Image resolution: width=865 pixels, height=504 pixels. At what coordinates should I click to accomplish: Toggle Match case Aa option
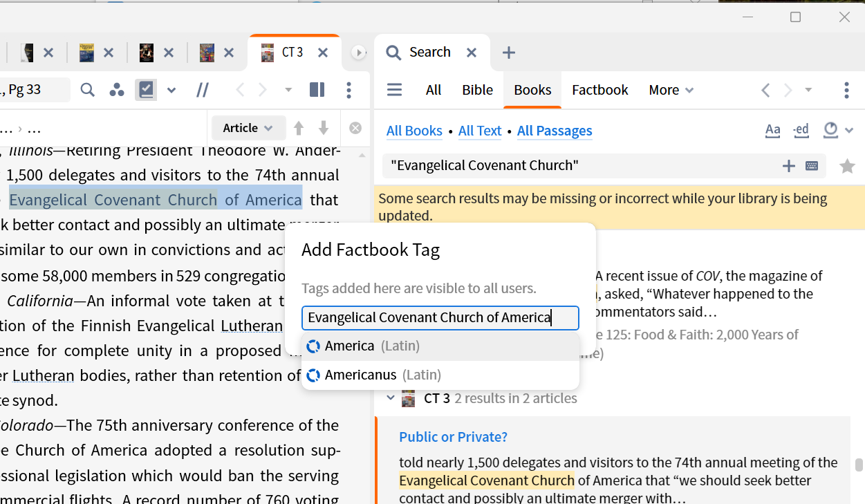[773, 130]
